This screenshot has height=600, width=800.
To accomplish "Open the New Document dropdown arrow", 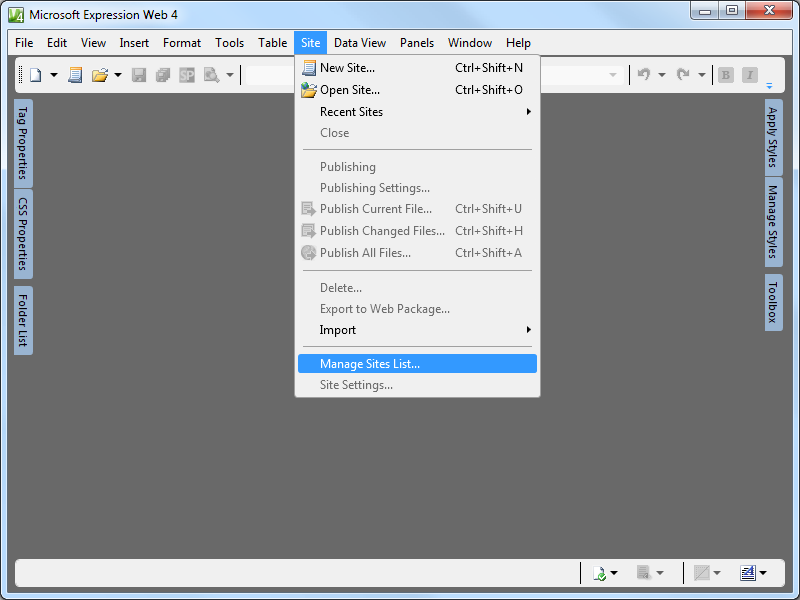I will pos(54,76).
